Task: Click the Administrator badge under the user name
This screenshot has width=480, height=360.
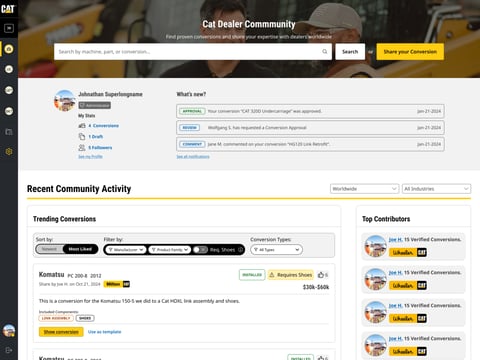Action: 94,105
